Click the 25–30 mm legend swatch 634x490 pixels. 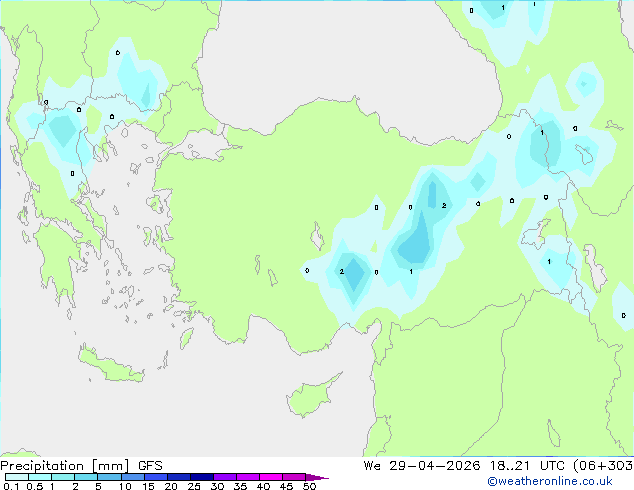(x=201, y=477)
